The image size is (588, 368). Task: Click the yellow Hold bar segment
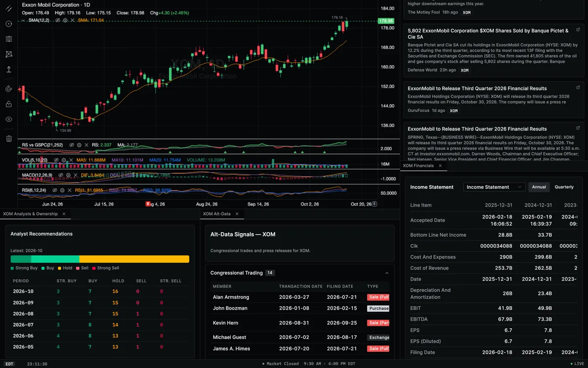click(x=134, y=259)
